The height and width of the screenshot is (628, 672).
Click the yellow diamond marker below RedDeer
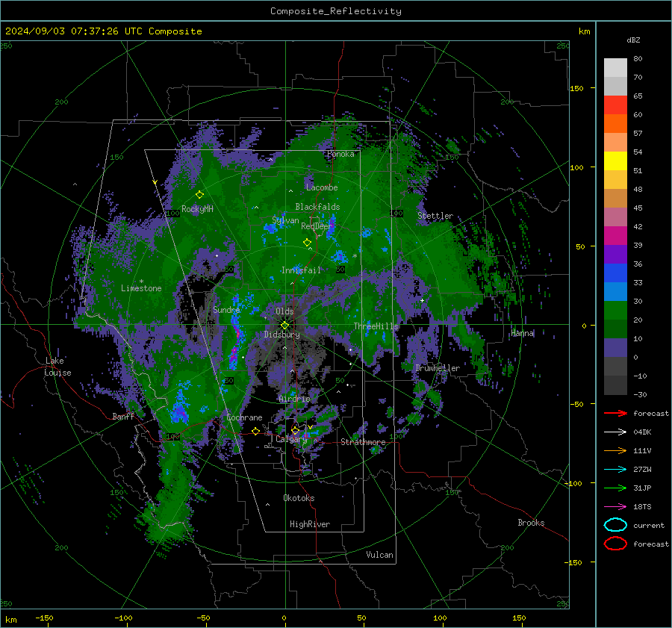click(x=307, y=242)
